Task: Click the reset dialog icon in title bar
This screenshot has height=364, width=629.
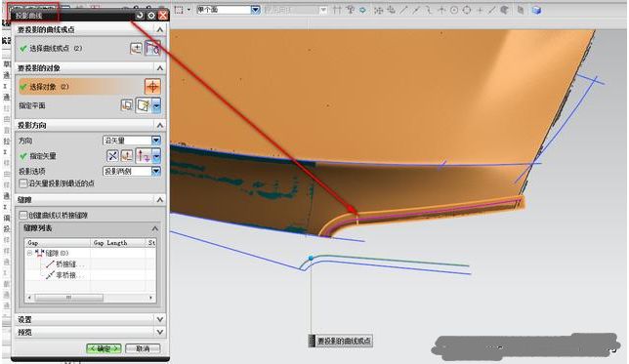Action: coord(140,16)
